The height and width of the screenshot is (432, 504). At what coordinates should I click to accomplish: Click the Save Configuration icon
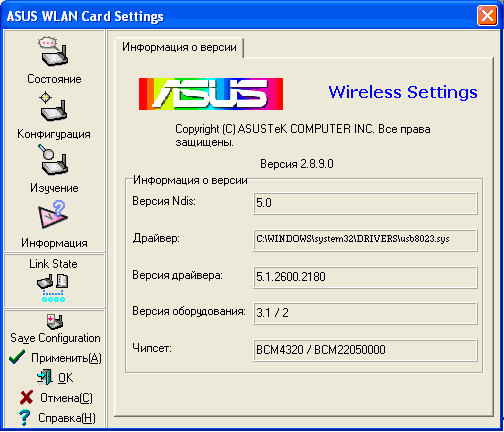[54, 322]
